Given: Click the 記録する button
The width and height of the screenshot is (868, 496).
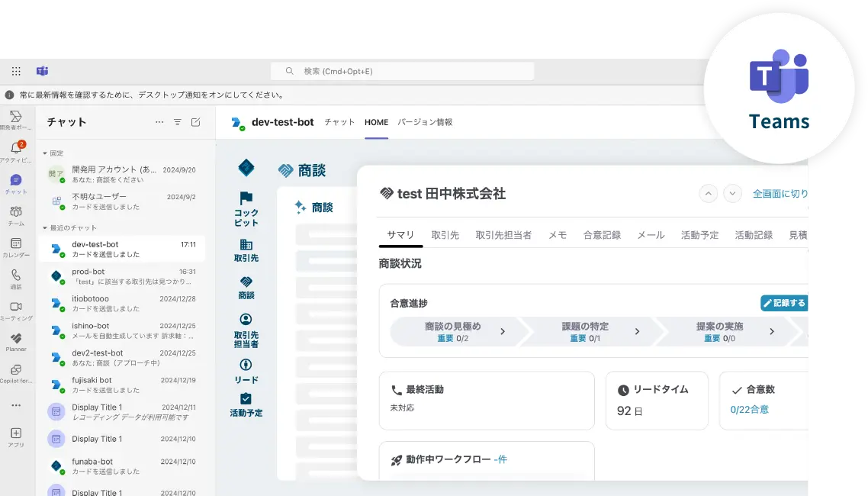Looking at the screenshot, I should click(783, 303).
